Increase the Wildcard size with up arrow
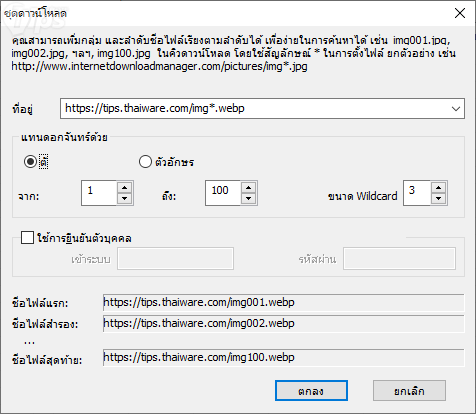 [439, 187]
